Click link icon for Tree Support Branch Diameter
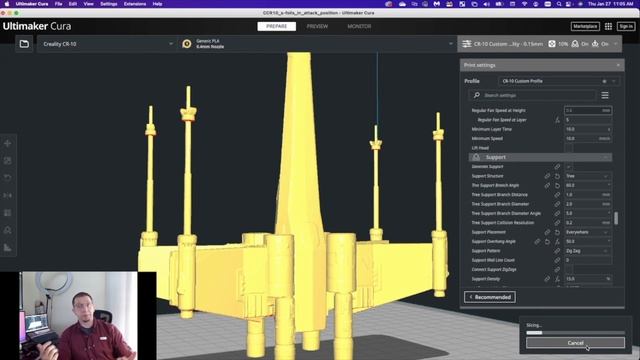640x360 pixels. point(557,204)
